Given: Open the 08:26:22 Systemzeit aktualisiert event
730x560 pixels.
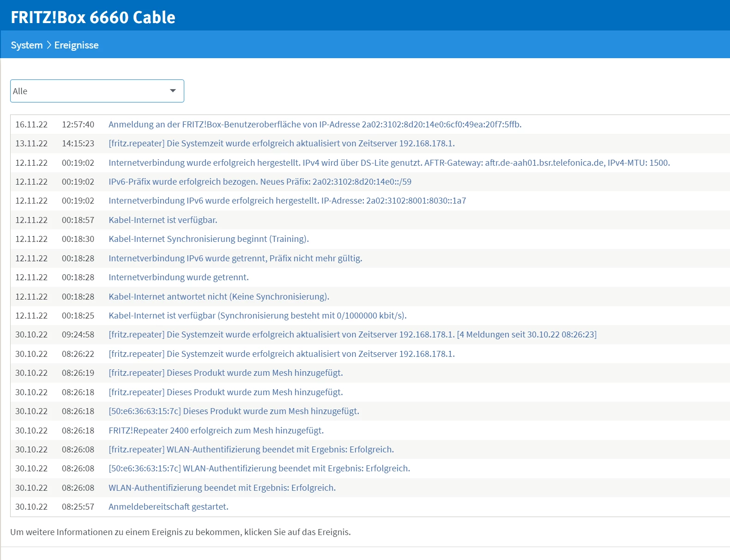Looking at the screenshot, I should click(x=282, y=354).
